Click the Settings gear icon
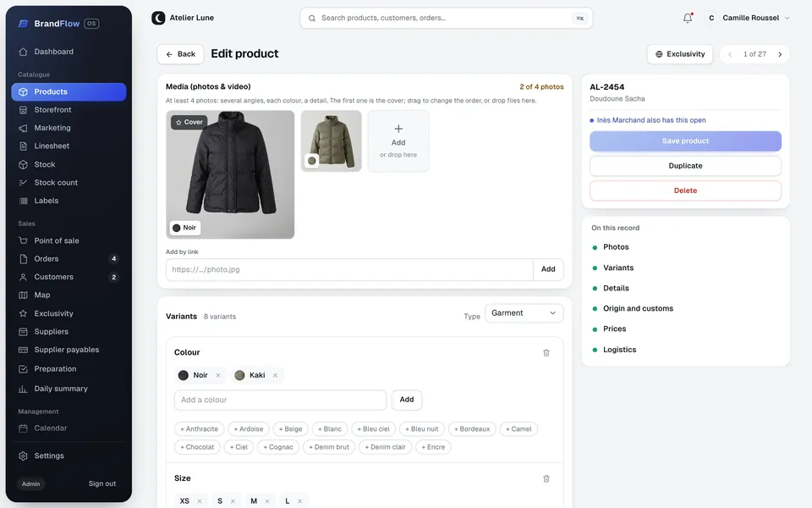 coord(23,456)
